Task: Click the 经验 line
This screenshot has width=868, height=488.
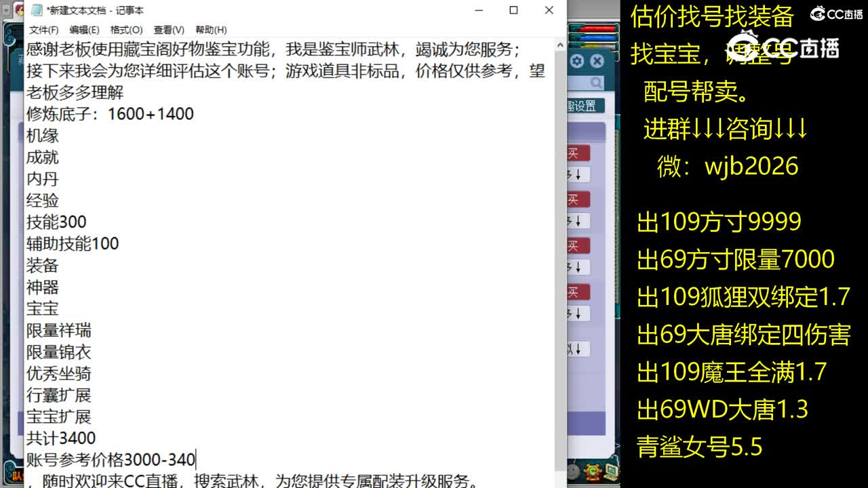Action: pyautogui.click(x=43, y=201)
